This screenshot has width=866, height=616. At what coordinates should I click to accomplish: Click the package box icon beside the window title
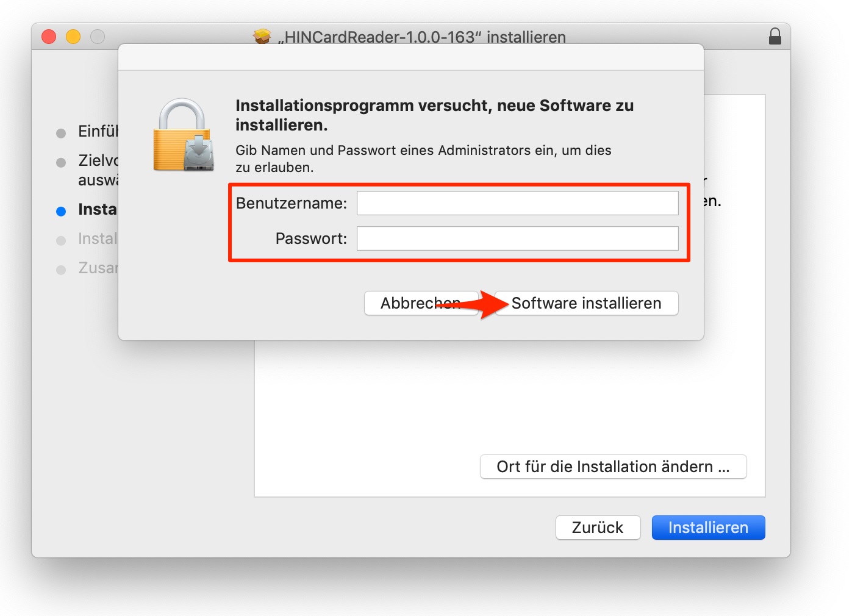pos(262,37)
